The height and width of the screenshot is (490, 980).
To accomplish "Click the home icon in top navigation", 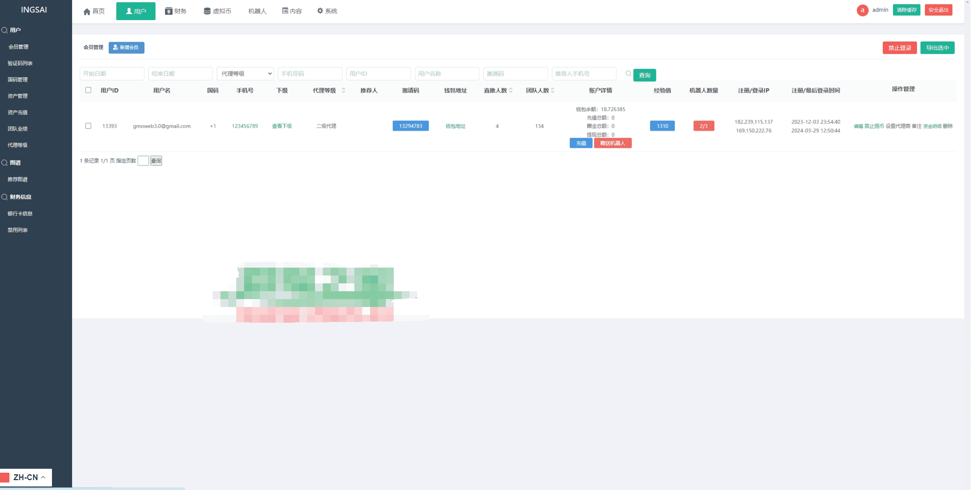I will [x=87, y=11].
